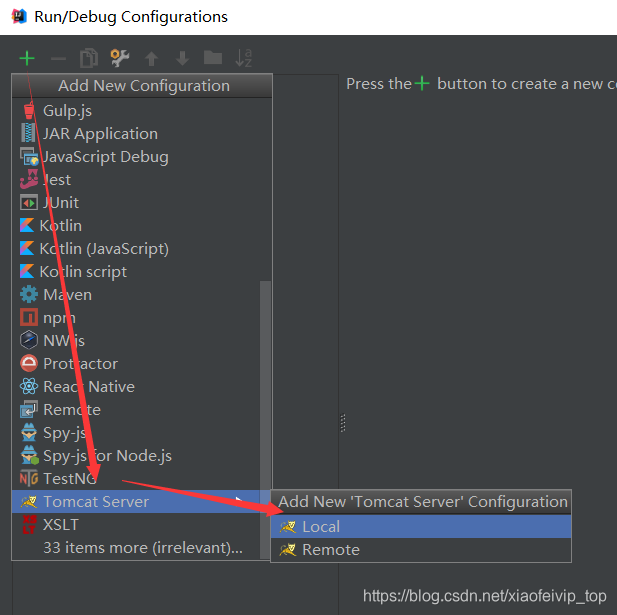This screenshot has height=615, width=617.
Task: Click the Create New Folder icon
Action: [213, 58]
